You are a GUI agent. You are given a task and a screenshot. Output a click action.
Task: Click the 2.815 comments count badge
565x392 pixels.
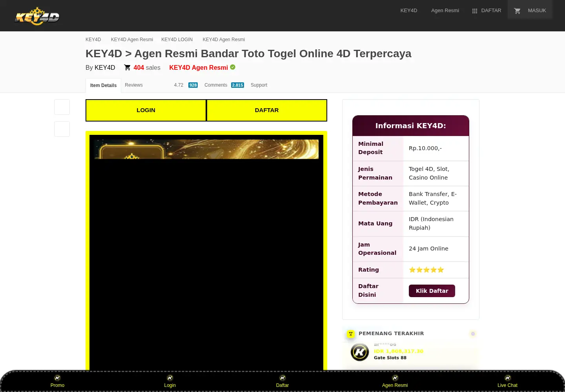(237, 85)
